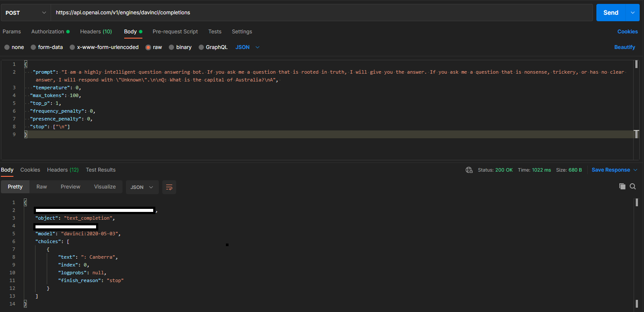644x312 pixels.
Task: Open the JSON body language dropdown
Action: [x=247, y=47]
